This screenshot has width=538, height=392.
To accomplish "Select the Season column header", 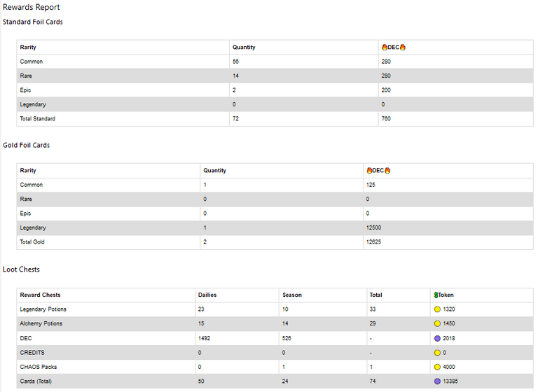I will [x=292, y=295].
